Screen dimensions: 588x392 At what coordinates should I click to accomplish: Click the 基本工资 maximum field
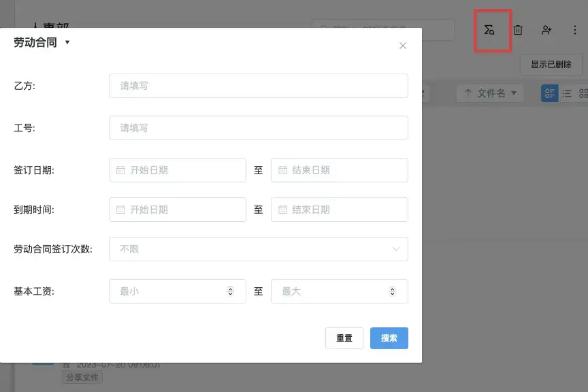click(x=340, y=291)
